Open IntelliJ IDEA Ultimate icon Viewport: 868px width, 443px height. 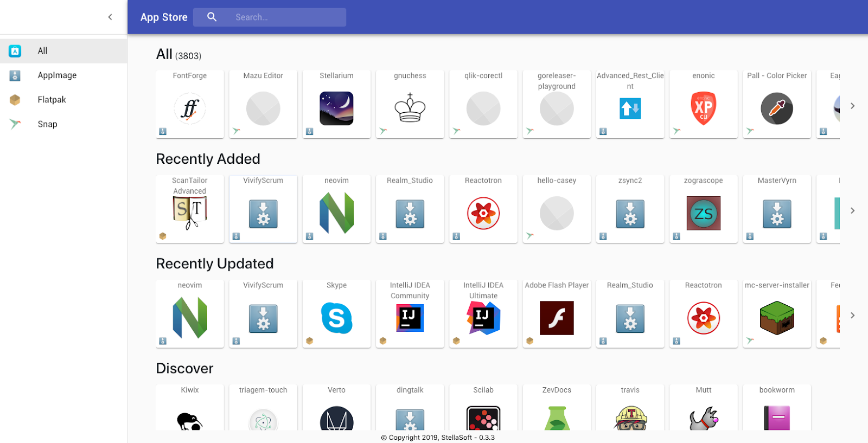pyautogui.click(x=483, y=318)
